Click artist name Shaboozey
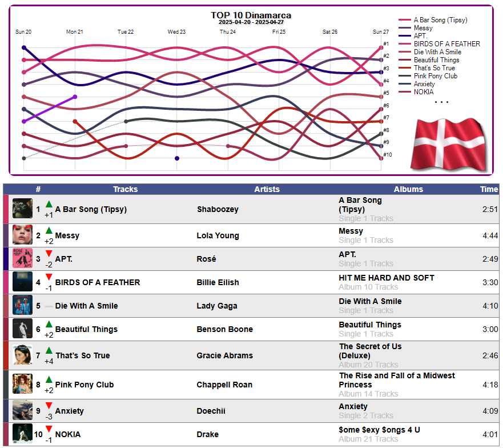The height and width of the screenshot is (448, 503). pyautogui.click(x=218, y=209)
